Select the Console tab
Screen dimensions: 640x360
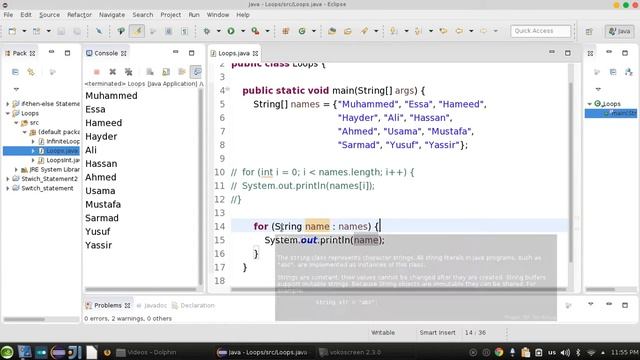tap(106, 53)
